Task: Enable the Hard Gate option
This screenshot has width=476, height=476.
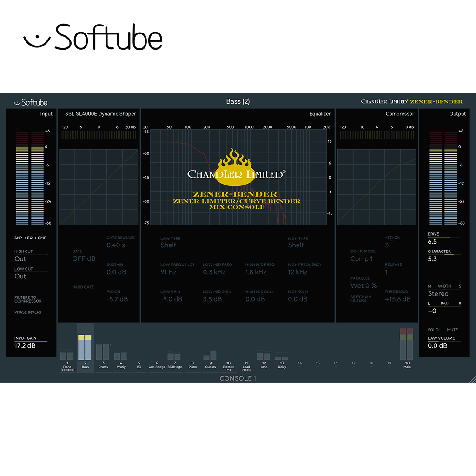Action: tap(83, 287)
